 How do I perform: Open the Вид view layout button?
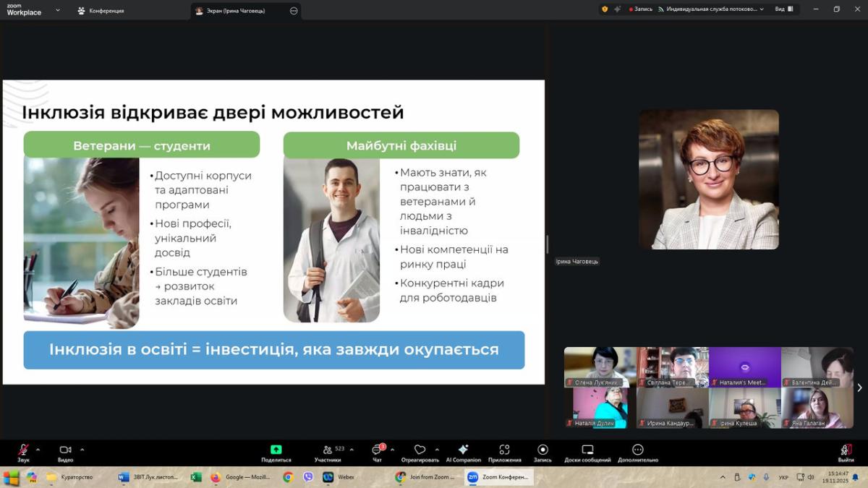(784, 9)
